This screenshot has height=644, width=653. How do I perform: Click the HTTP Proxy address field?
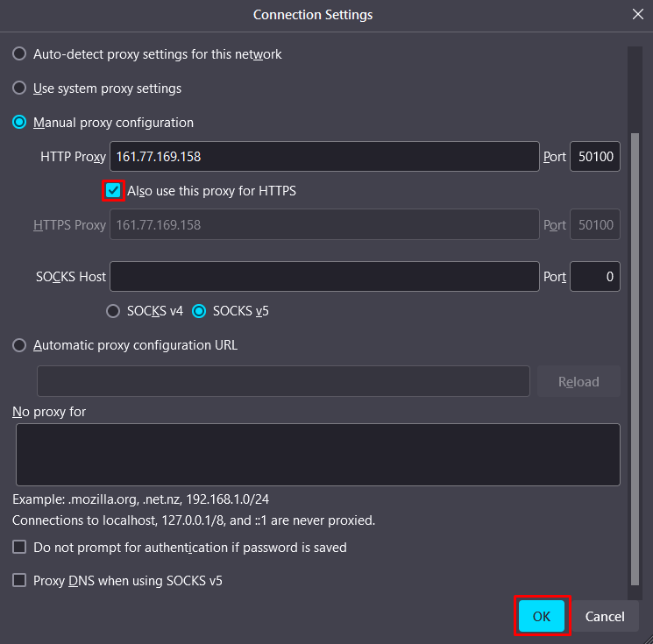pos(324,157)
